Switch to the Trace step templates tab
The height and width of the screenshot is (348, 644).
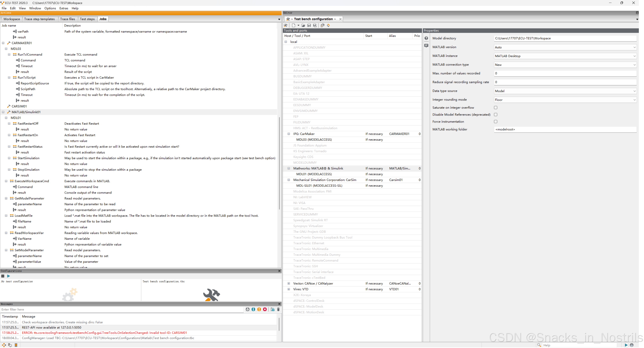39,19
